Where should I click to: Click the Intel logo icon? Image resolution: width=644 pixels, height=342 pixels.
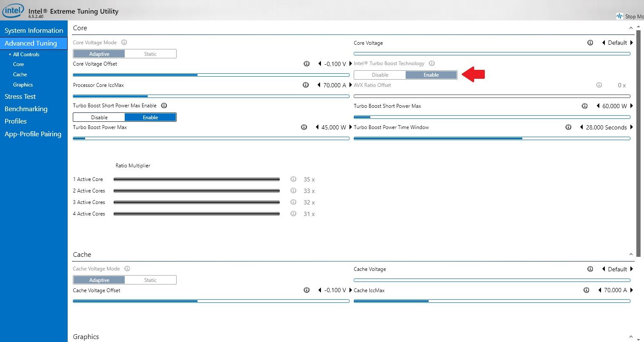pos(13,11)
